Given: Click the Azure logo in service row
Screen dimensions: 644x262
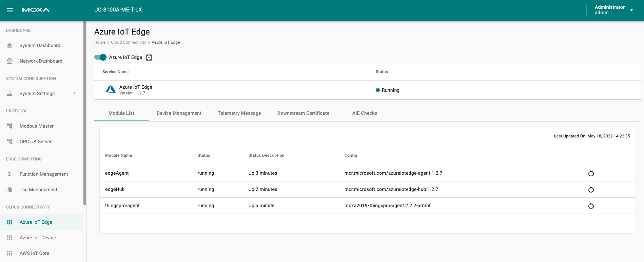Looking at the screenshot, I should click(111, 89).
